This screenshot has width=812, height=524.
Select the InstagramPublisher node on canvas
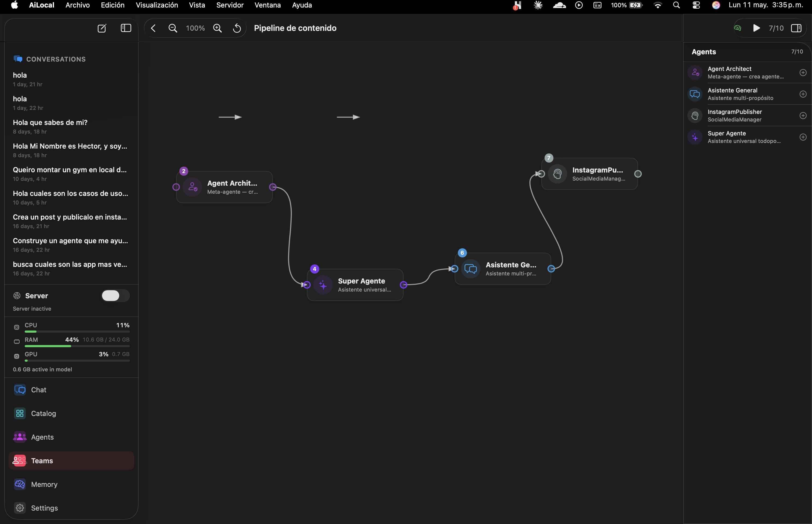pyautogui.click(x=589, y=174)
